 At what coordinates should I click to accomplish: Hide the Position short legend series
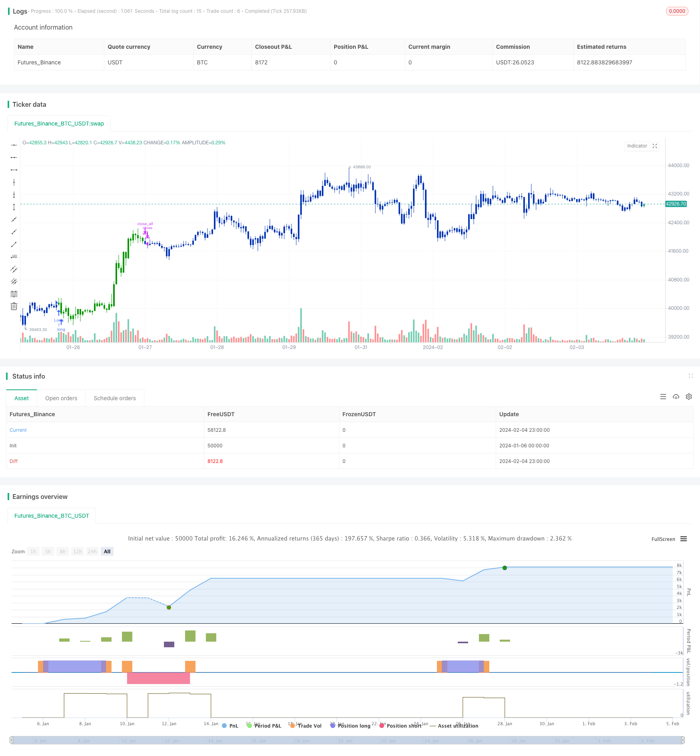point(401,726)
